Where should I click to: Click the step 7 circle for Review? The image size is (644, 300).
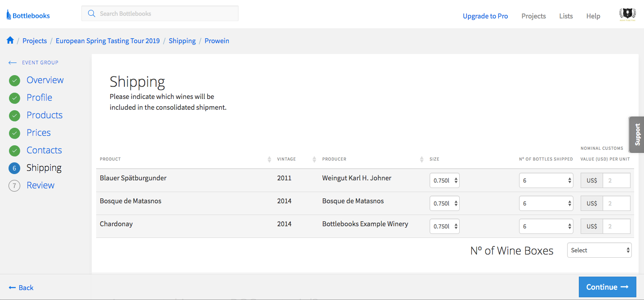14,186
